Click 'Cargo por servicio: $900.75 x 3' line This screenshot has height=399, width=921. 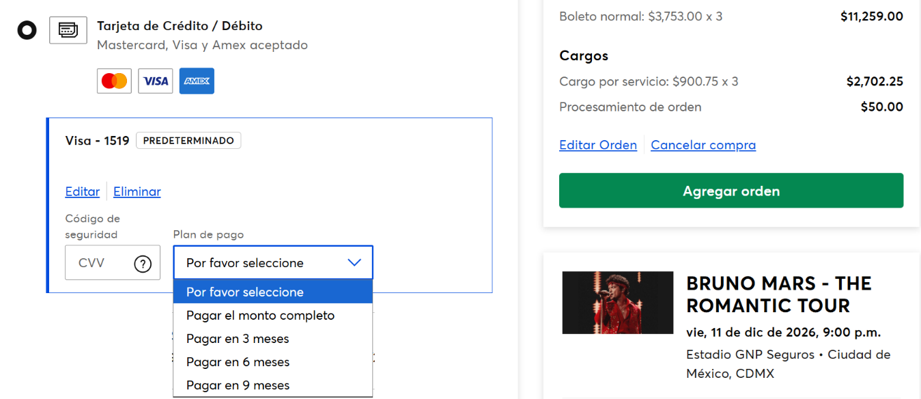[648, 82]
